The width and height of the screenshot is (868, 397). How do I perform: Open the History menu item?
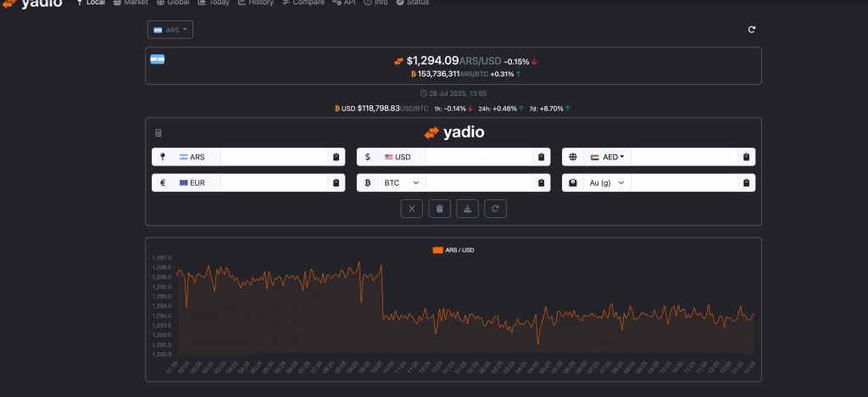click(x=256, y=3)
